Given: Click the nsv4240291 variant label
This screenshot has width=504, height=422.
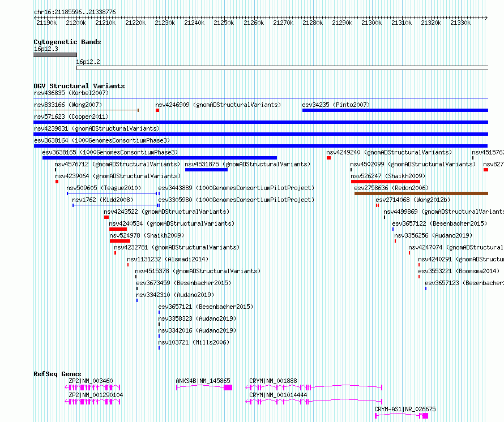Looking at the screenshot, I should (x=461, y=259).
